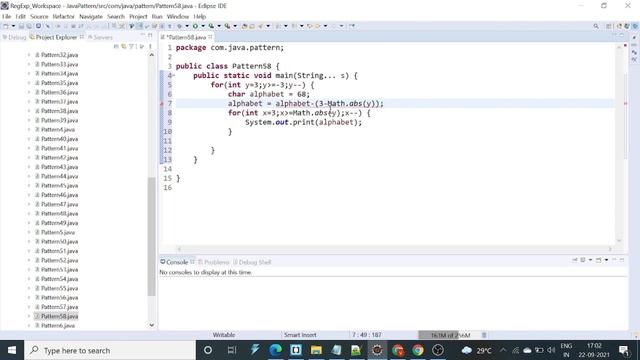Image resolution: width=640 pixels, height=360 pixels.
Task: Open the notifications center icon
Action: (x=624, y=350)
